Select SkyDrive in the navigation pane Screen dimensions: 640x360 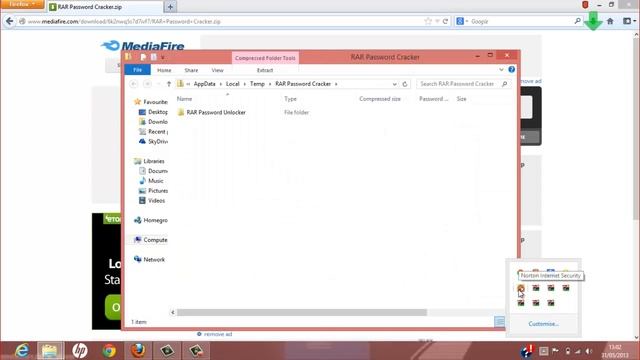pyautogui.click(x=153, y=141)
